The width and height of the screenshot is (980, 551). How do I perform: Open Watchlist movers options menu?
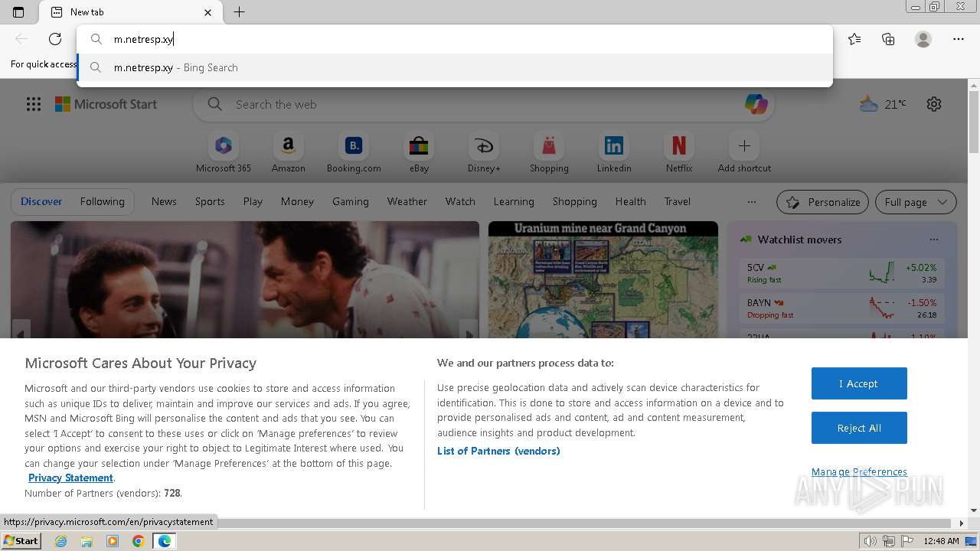pyautogui.click(x=933, y=240)
